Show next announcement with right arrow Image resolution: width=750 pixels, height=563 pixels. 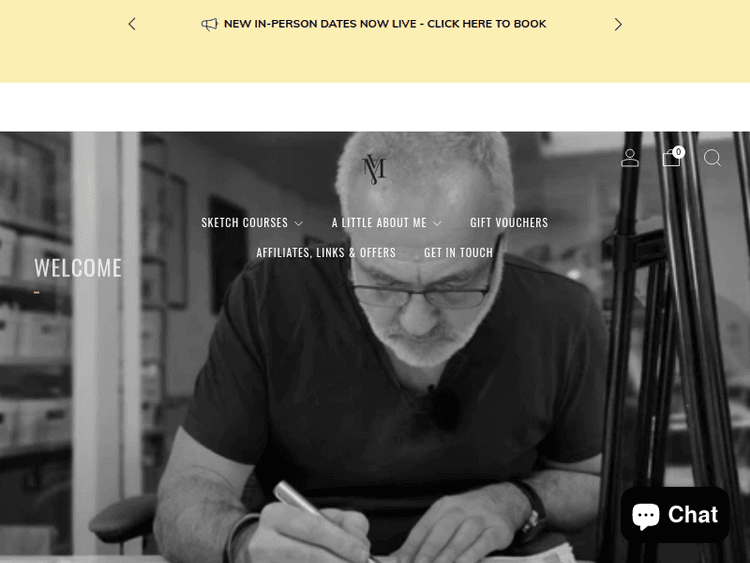pyautogui.click(x=618, y=24)
